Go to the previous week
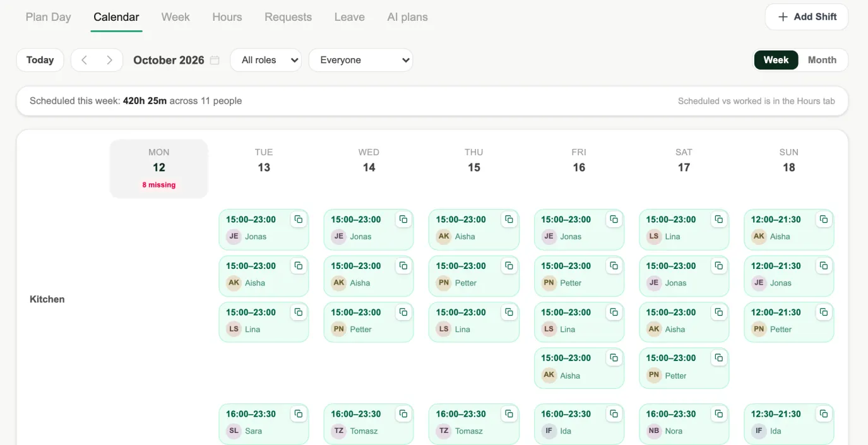Image resolution: width=868 pixels, height=445 pixels. click(84, 60)
